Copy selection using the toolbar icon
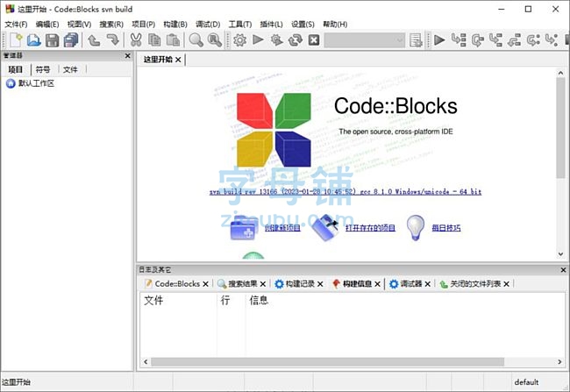The width and height of the screenshot is (570, 392). (154, 40)
